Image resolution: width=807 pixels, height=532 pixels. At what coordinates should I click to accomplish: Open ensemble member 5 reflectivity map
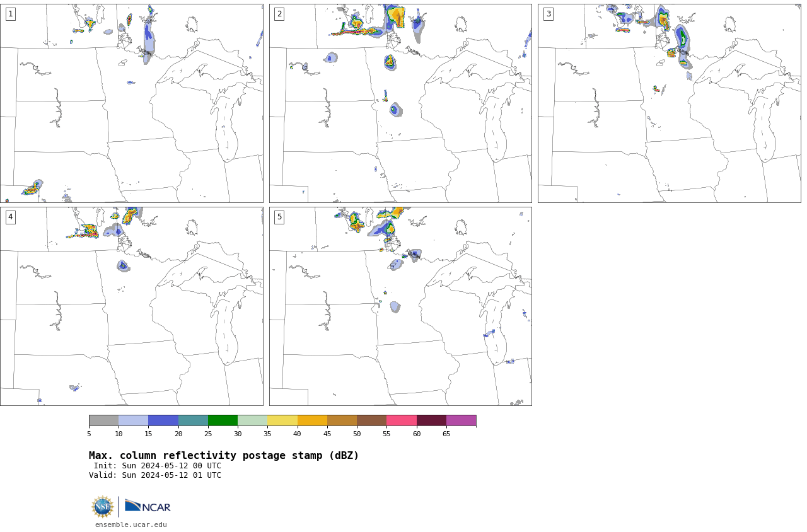[x=400, y=306]
